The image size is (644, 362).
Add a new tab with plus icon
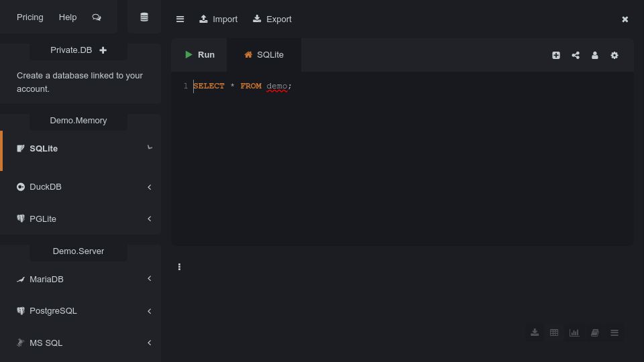(556, 55)
